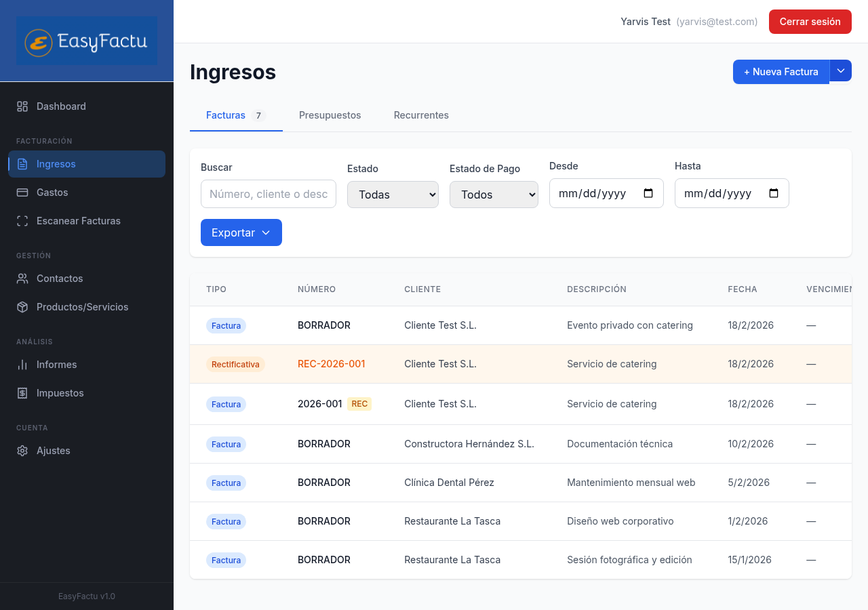Image resolution: width=868 pixels, height=610 pixels.
Task: Open the Gastos section
Action: [52, 192]
